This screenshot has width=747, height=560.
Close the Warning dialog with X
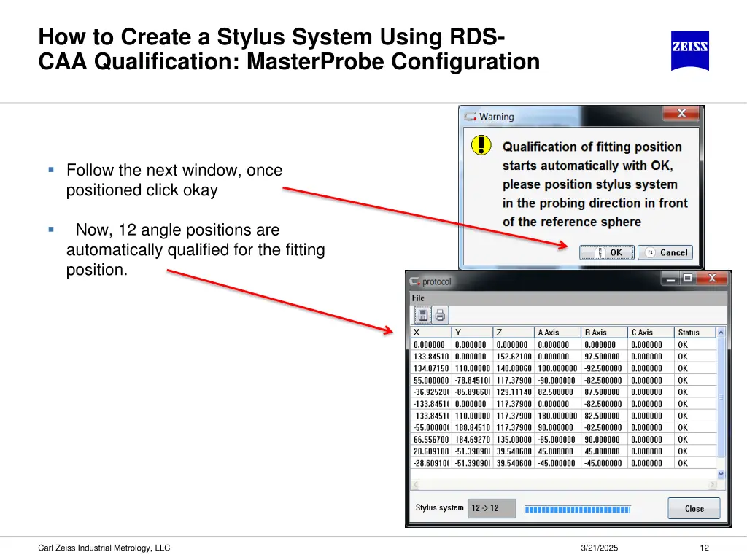tap(681, 114)
